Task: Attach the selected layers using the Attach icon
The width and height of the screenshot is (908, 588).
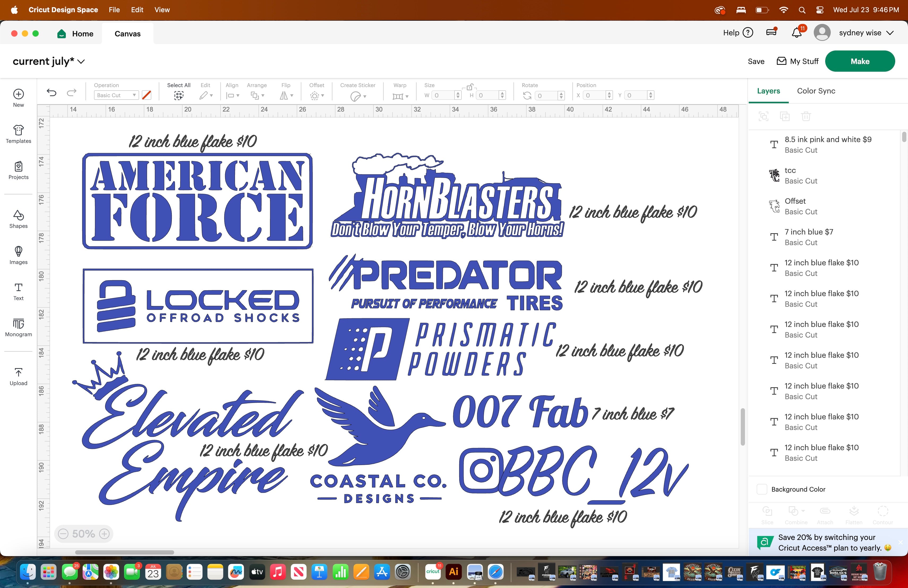Action: click(x=825, y=513)
